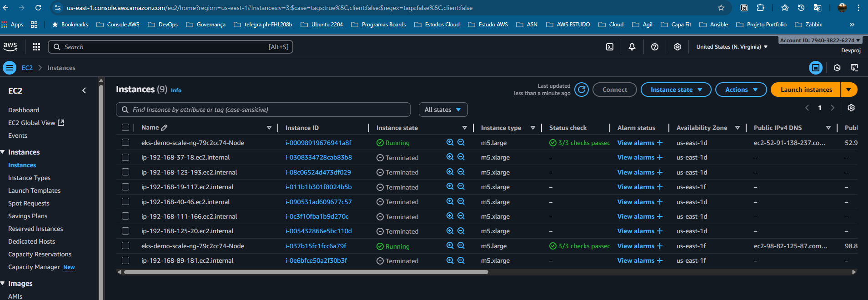868x300 pixels.
Task: Toggle the select-all instances checkbox
Action: (125, 128)
